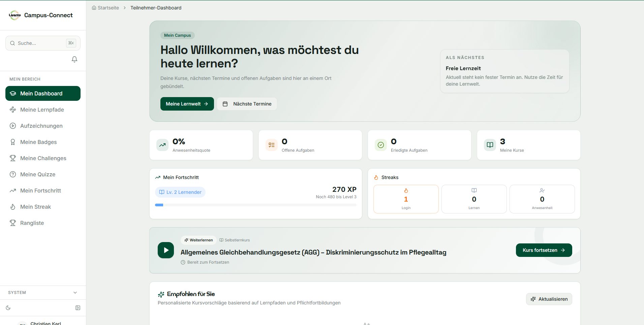644x325 pixels.
Task: Open Mein Dashboard in sidebar
Action: coord(43,93)
